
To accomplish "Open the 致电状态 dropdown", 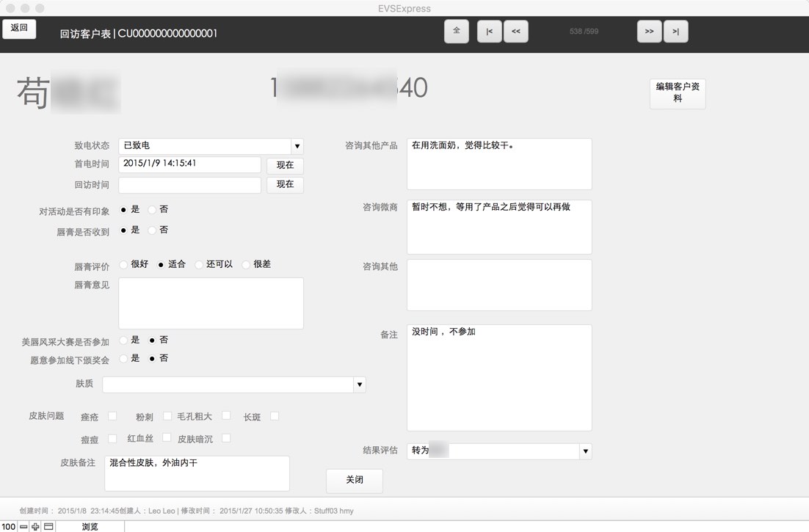I will click(x=297, y=147).
